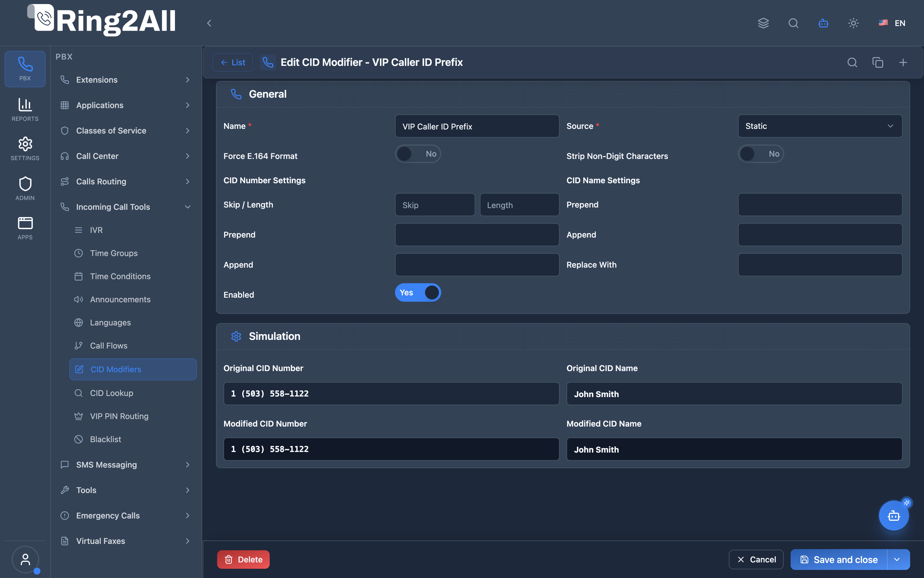Collapse sidebar with the left chevron icon
This screenshot has width=924, height=578.
click(209, 23)
